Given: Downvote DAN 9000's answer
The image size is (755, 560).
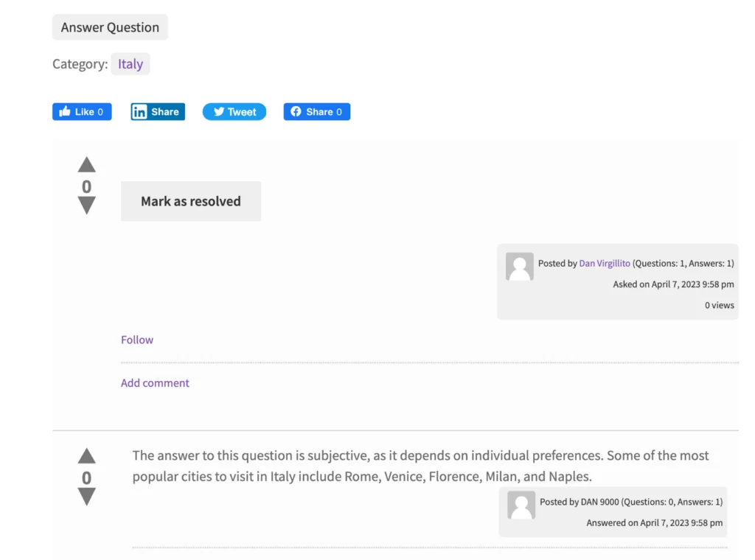Looking at the screenshot, I should pos(87,497).
